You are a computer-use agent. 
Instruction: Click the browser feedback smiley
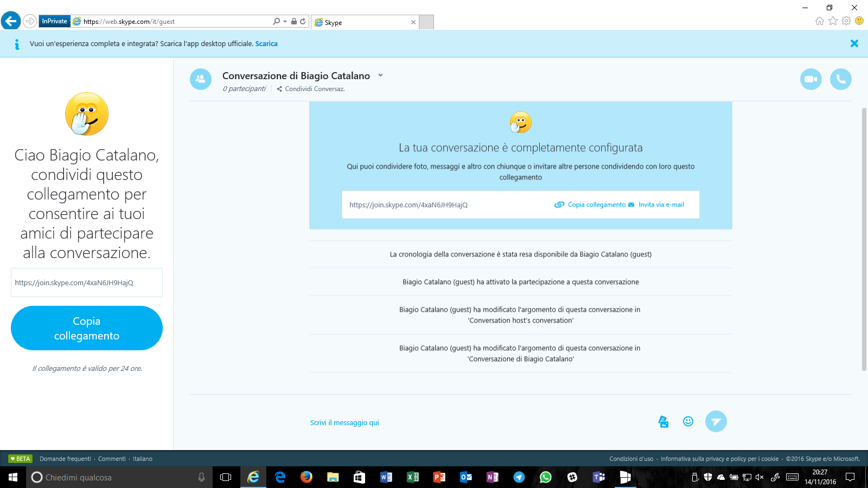[x=859, y=21]
